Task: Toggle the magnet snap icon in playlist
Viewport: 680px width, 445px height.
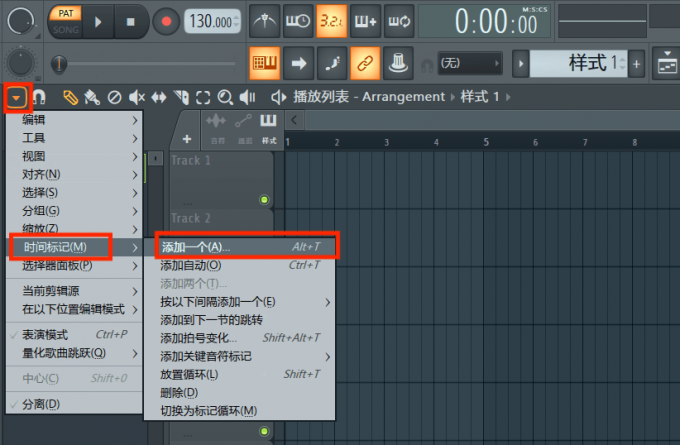Action: pos(39,97)
